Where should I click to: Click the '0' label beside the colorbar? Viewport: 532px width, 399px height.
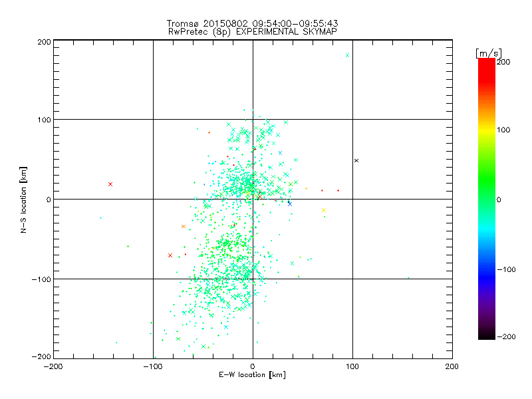(499, 199)
